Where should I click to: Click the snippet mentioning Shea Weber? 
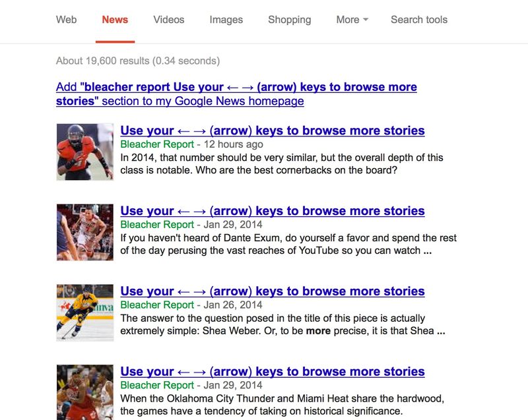pyautogui.click(x=282, y=324)
